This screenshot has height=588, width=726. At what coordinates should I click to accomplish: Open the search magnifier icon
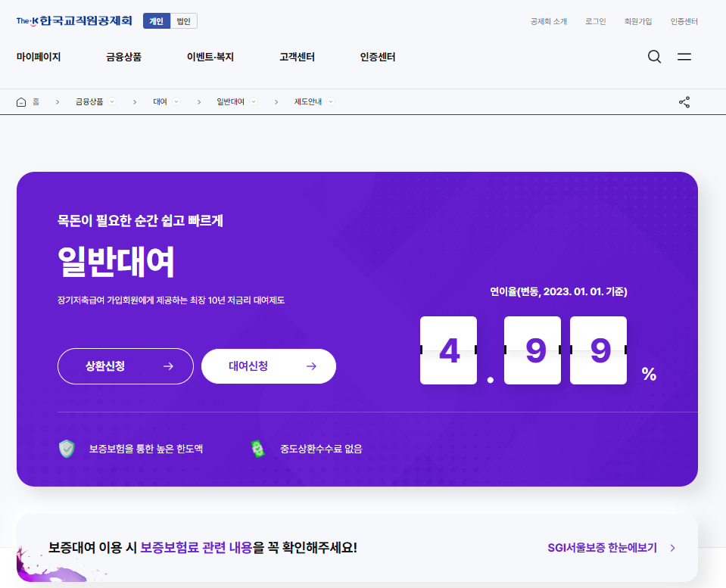(654, 57)
